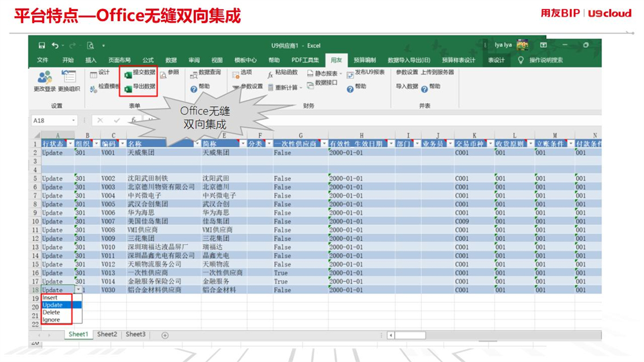Click the 更改登录 icon
This screenshot has height=362, width=644.
[44, 77]
